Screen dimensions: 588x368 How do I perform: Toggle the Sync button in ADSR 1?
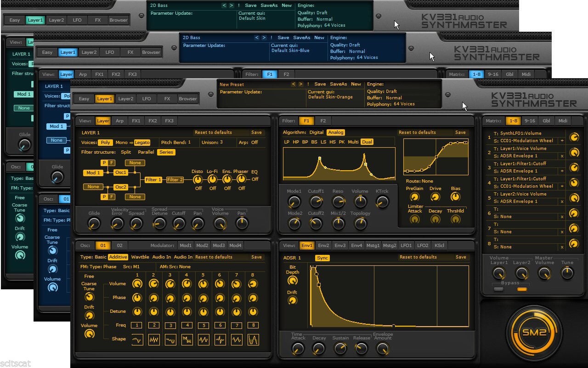(x=322, y=258)
